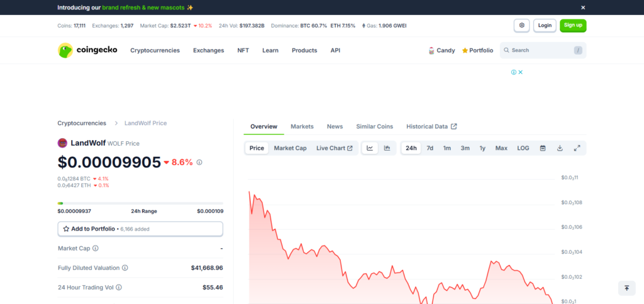Click Market Cap info icon in stats
The width and height of the screenshot is (644, 304).
coord(96,248)
